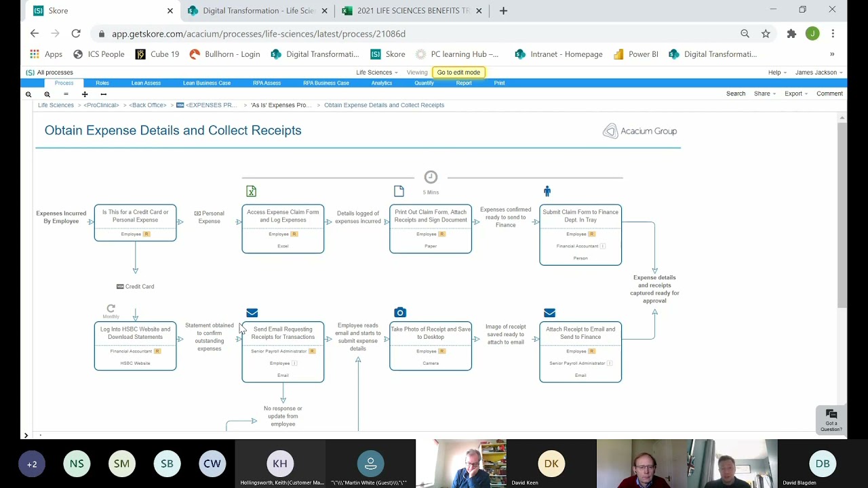Open the Chrome three-dot menu
Image resolution: width=868 pixels, height=488 pixels.
[833, 33]
